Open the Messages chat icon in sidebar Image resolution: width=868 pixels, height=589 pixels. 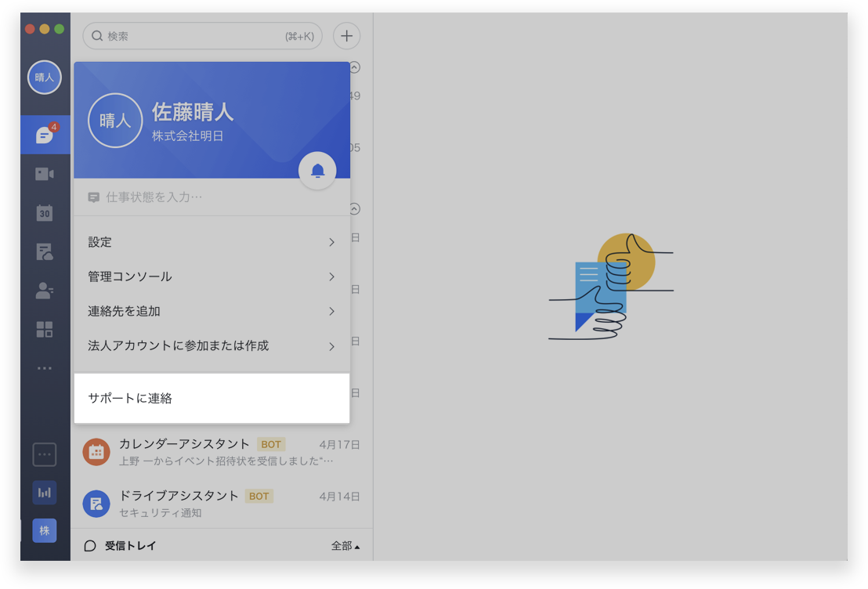click(45, 136)
